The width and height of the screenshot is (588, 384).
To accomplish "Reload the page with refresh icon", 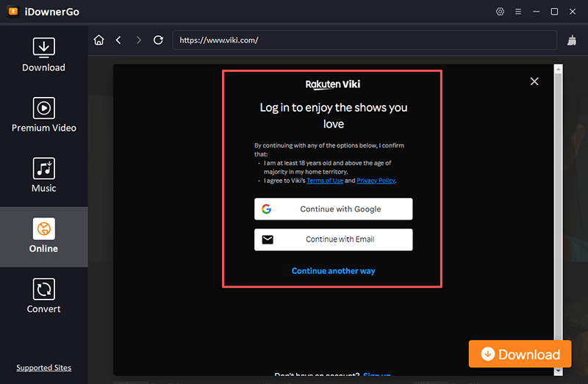I will click(x=158, y=40).
